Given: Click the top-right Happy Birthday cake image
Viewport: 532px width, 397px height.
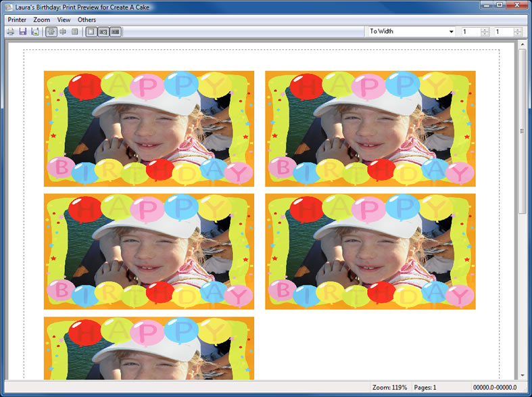Looking at the screenshot, I should coord(370,129).
